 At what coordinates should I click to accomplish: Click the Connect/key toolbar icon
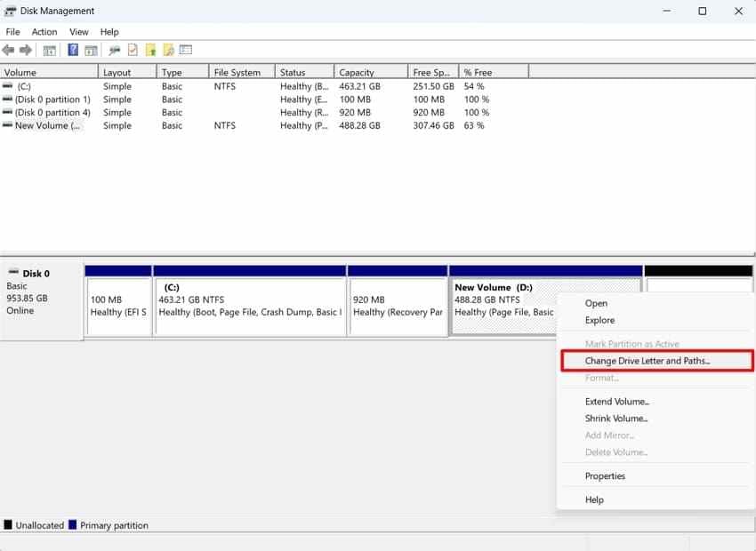pos(114,50)
